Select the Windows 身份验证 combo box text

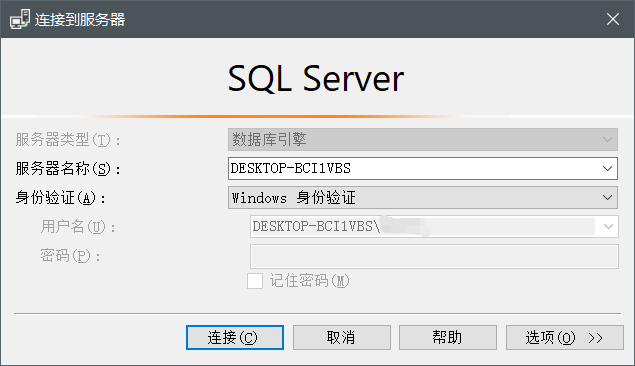pyautogui.click(x=294, y=198)
